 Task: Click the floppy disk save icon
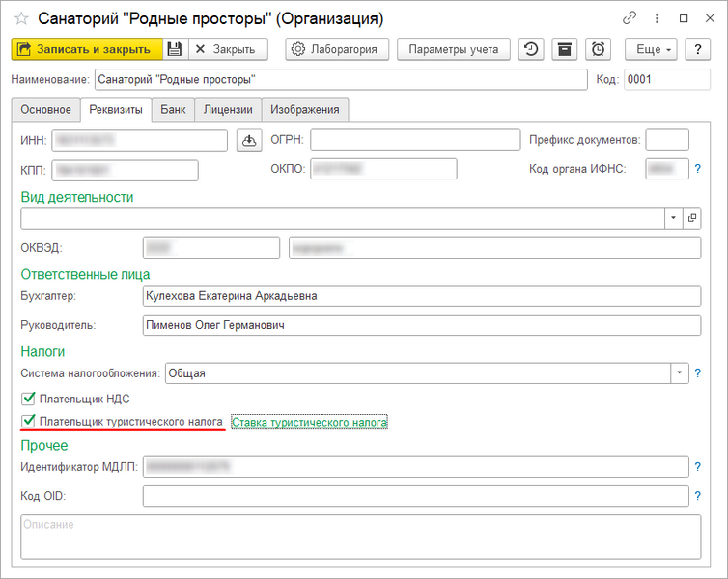[x=175, y=49]
